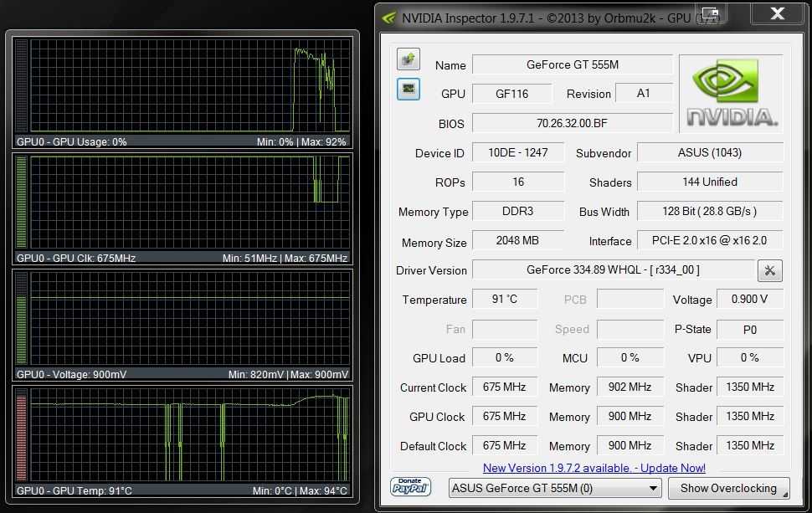Click the GPU0 - GPU Temp: 91°C label
The height and width of the screenshot is (513, 812).
click(74, 490)
